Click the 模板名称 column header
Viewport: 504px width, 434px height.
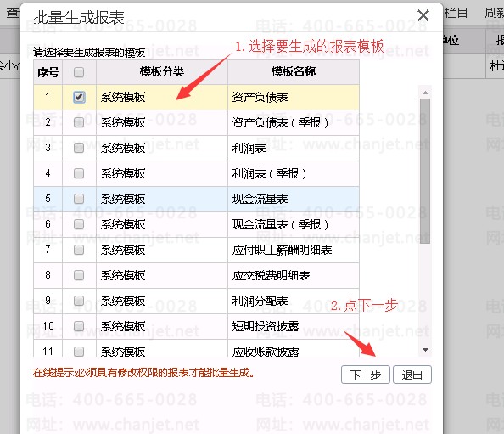click(293, 71)
